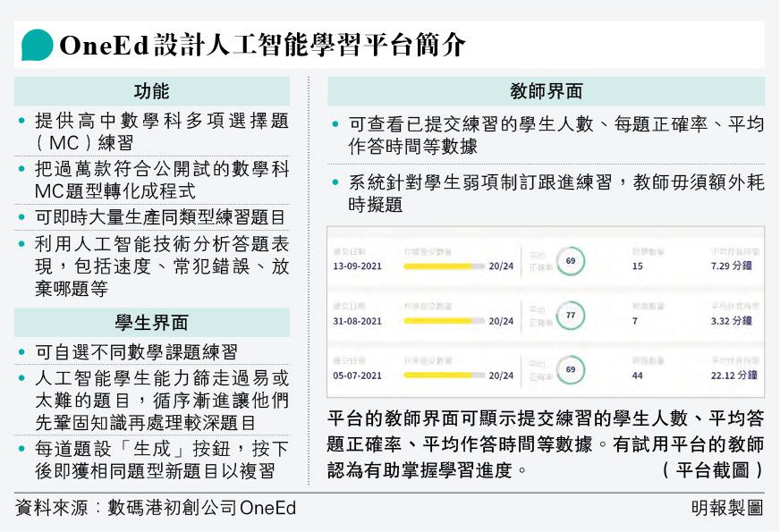Click the teal speech bubble icon beside the title
This screenshot has width=780, height=532.
[x=37, y=45]
